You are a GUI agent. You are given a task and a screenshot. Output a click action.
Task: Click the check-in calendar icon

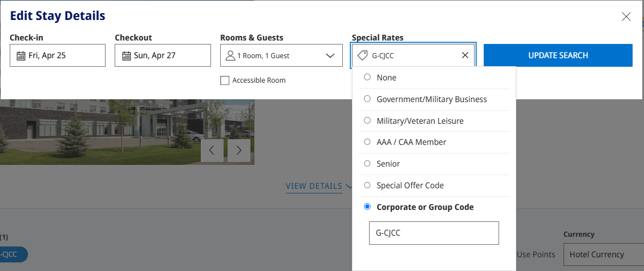(x=21, y=55)
